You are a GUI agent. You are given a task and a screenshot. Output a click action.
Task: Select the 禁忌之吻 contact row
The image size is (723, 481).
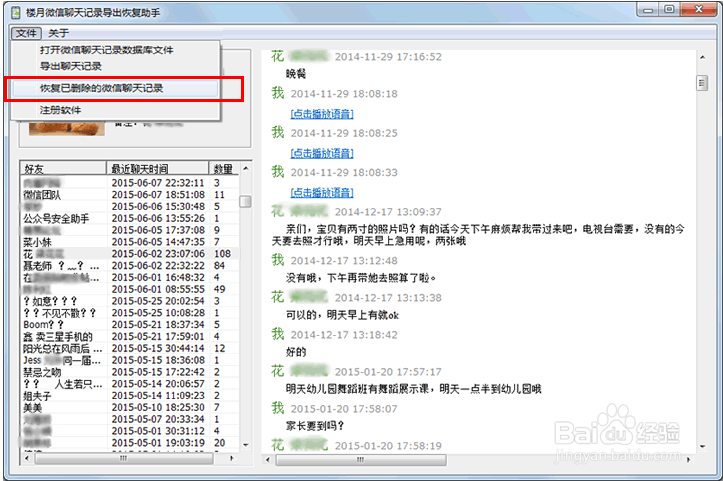[x=130, y=372]
